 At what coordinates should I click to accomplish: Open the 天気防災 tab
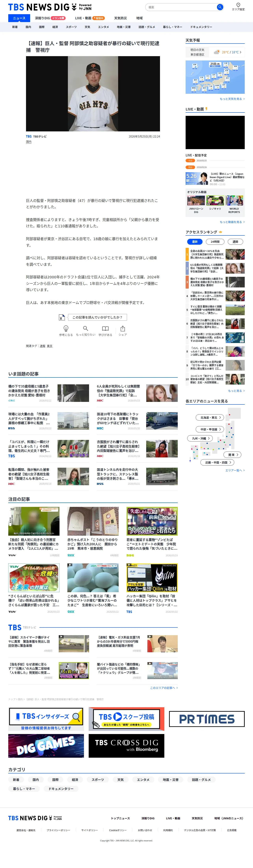pyautogui.click(x=120, y=18)
